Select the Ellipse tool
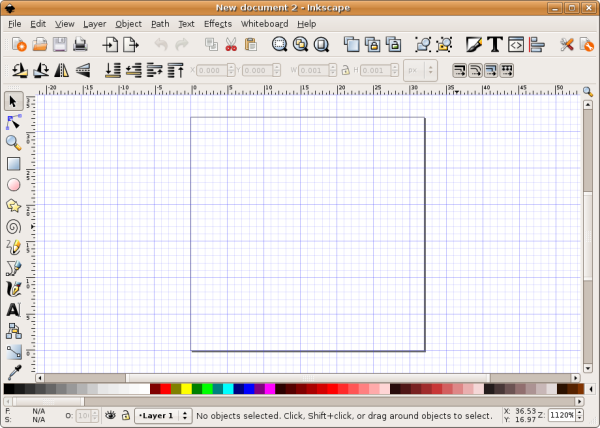 13,184
